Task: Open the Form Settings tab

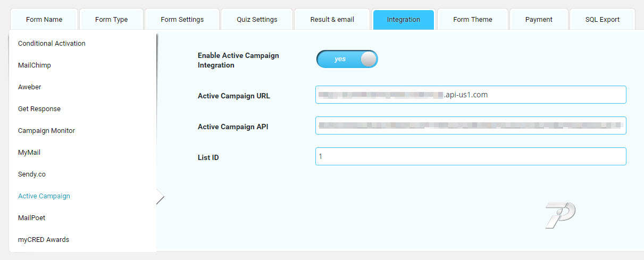Action: [x=182, y=20]
